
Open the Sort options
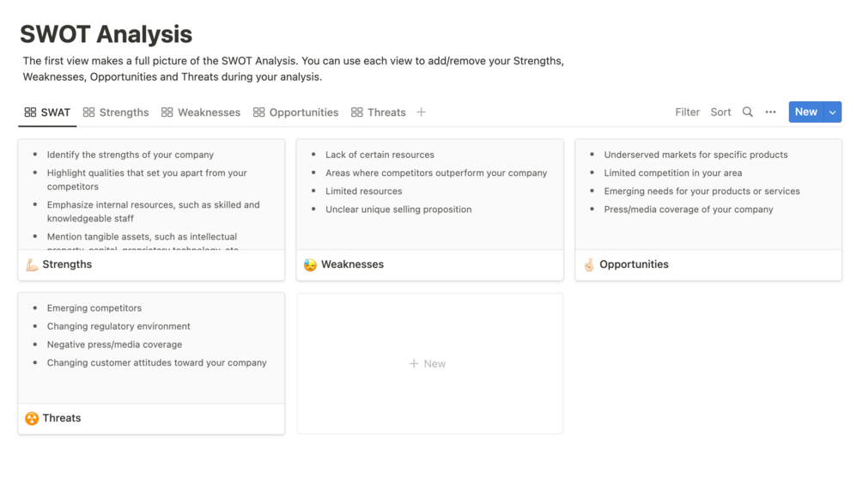click(x=720, y=112)
